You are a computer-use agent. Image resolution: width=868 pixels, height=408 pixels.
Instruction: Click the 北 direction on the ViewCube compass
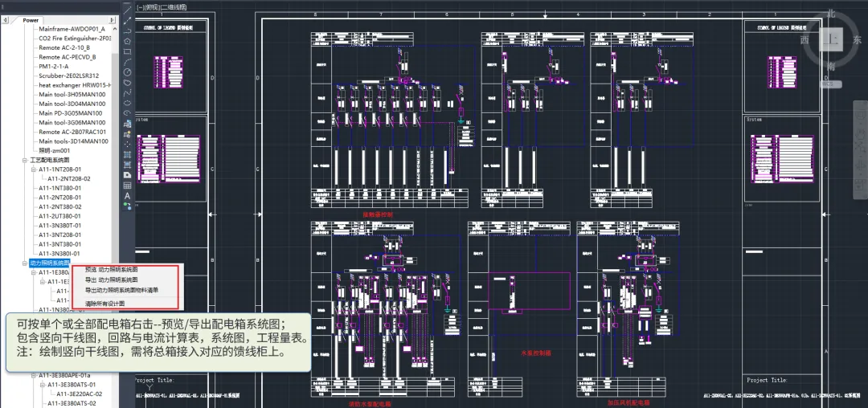click(x=831, y=14)
